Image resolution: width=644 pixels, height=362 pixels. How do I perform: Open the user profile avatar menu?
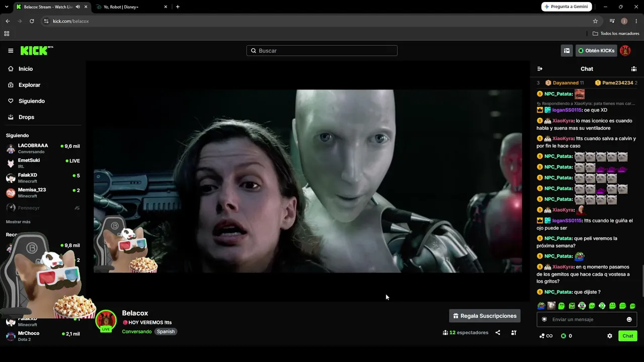[625, 51]
